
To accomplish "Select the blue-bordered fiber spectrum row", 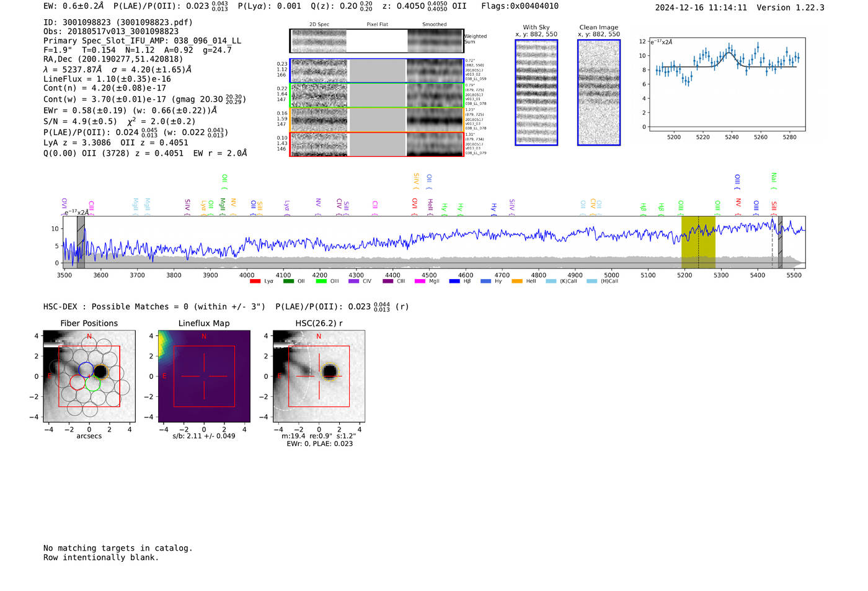I will tap(376, 71).
